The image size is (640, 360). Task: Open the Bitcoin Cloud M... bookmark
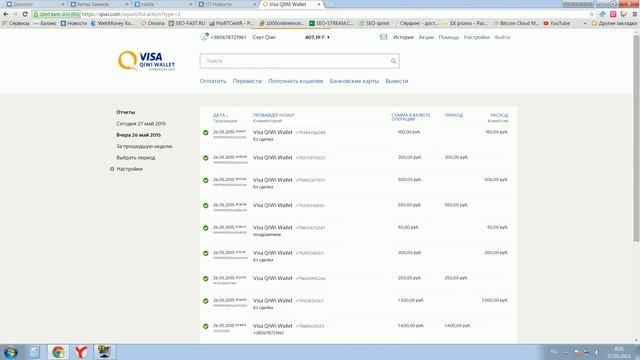click(x=516, y=23)
